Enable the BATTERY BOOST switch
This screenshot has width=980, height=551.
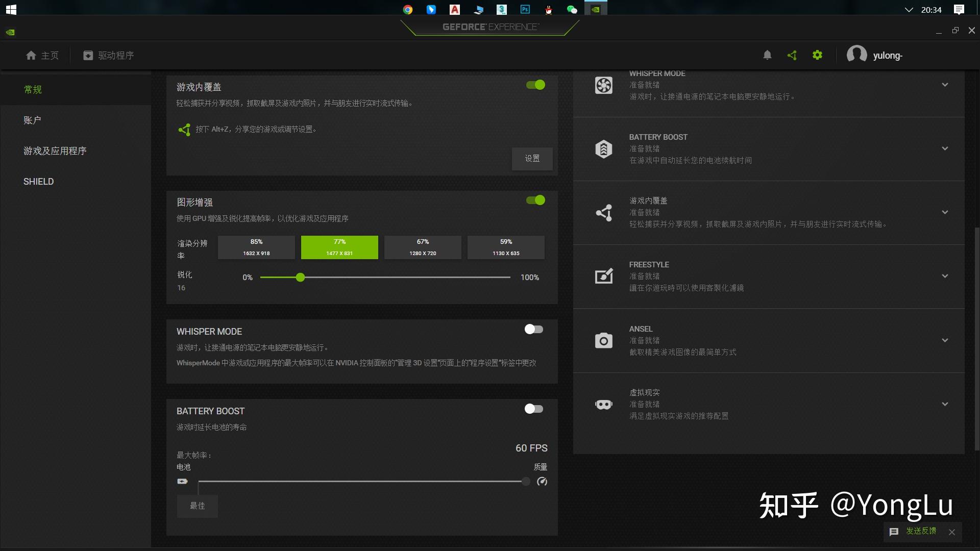click(x=534, y=409)
